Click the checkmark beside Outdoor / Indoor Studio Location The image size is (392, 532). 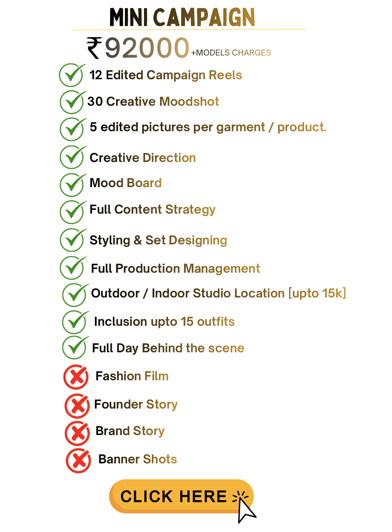point(75,295)
